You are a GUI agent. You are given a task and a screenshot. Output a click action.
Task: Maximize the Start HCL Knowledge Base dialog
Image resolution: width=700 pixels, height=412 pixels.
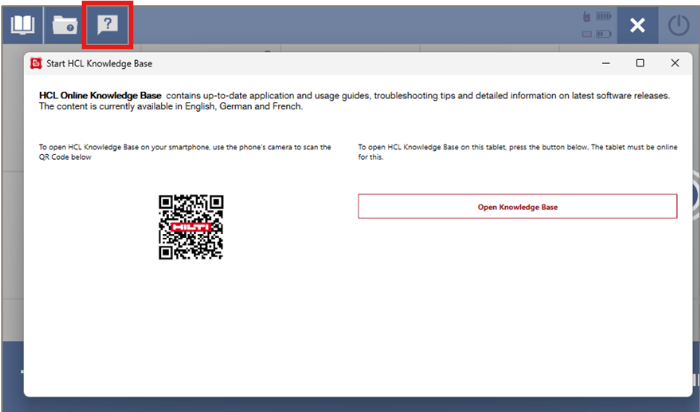point(640,63)
